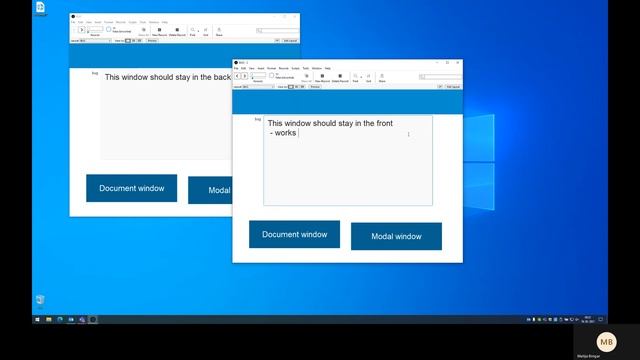Viewport: 640px width, 360px height.
Task: Click quick find search box in front window
Action: pyautogui.click(x=441, y=76)
